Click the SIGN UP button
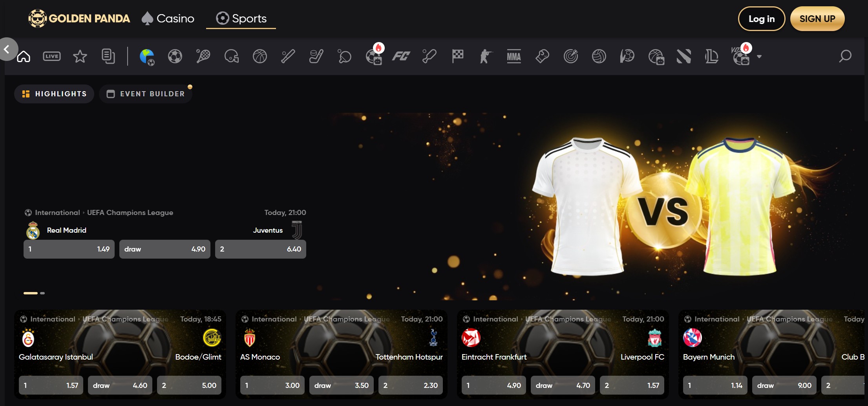The height and width of the screenshot is (406, 868). click(817, 19)
